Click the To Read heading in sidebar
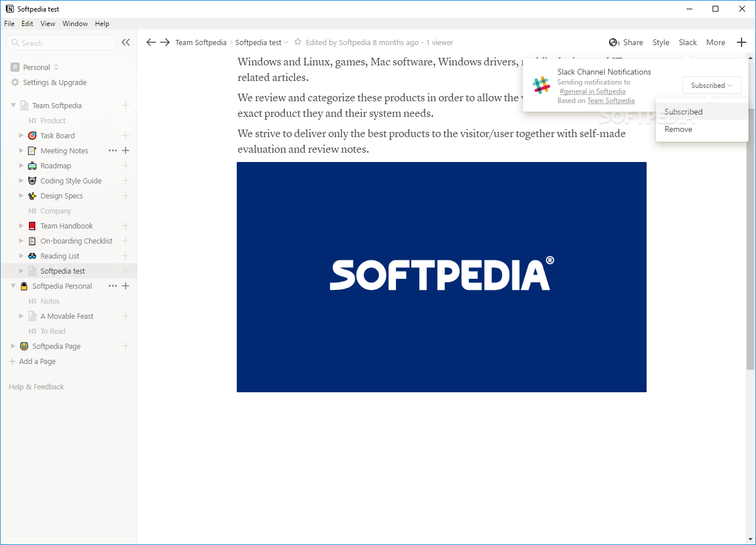The image size is (756, 545). 53,331
